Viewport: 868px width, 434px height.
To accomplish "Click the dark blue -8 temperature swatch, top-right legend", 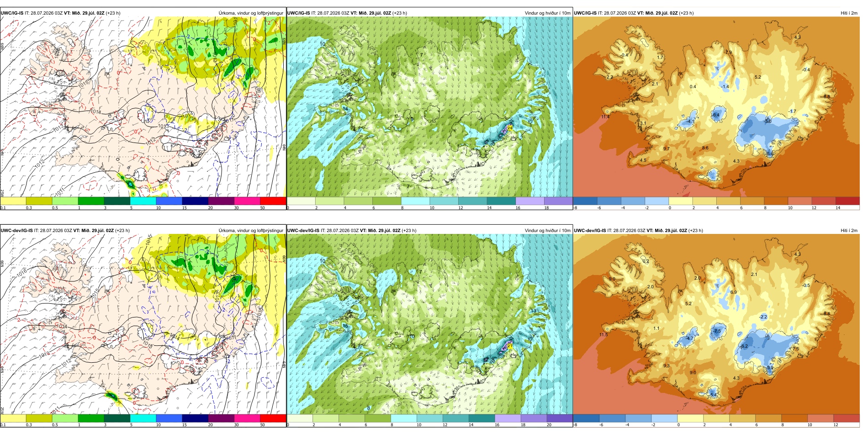I will click(x=585, y=201).
